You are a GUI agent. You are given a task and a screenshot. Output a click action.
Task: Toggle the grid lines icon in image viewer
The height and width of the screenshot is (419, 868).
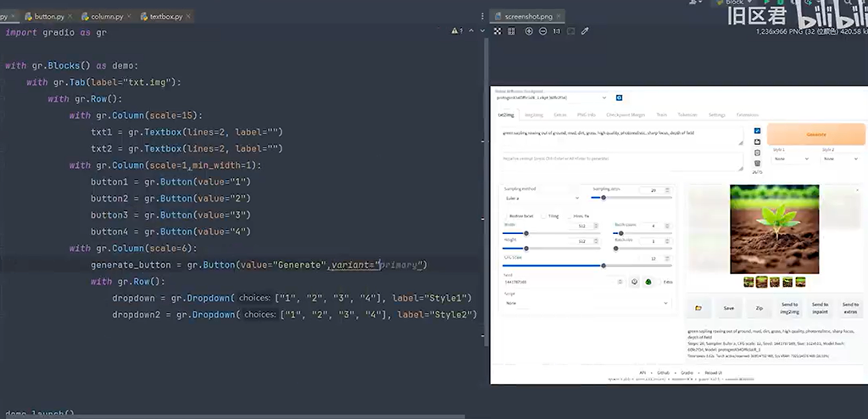pyautogui.click(x=511, y=31)
